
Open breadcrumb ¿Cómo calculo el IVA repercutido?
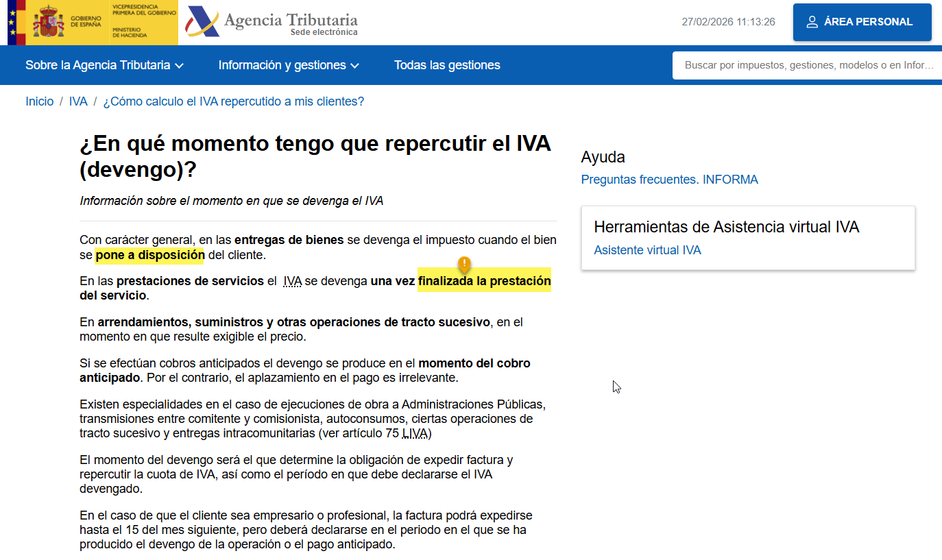(234, 101)
